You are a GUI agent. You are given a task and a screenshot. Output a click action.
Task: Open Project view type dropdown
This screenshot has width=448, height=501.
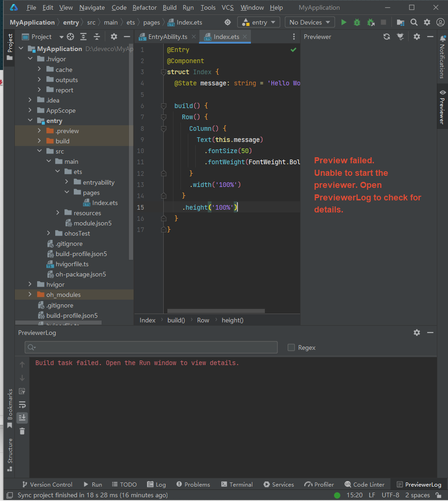click(61, 37)
